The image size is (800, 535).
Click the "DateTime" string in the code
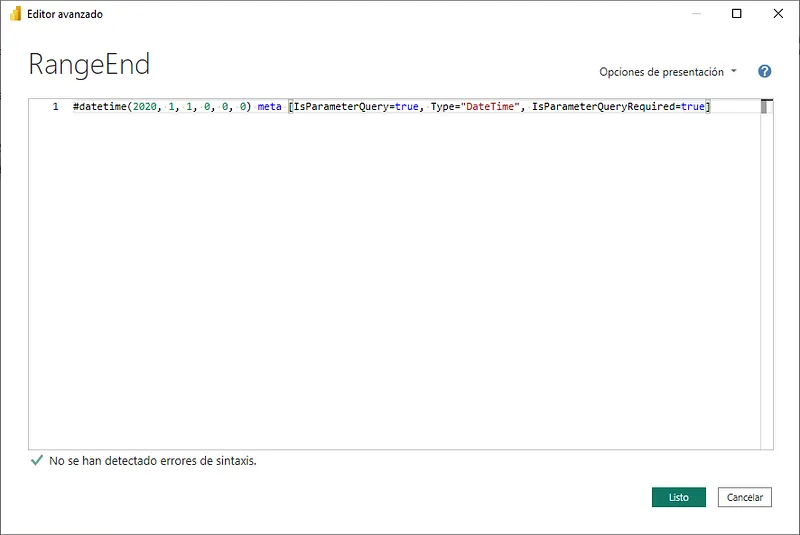[490, 107]
